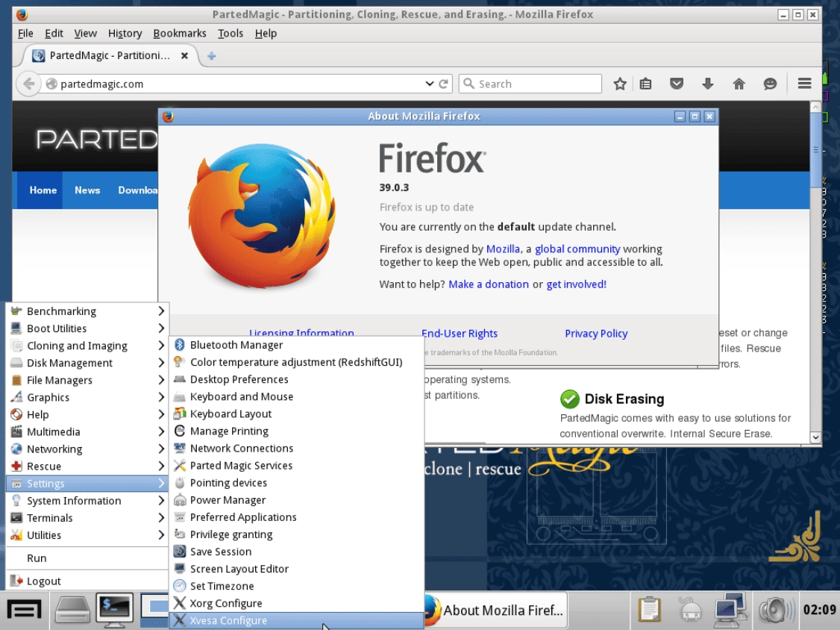Viewport: 840px width, 630px height.
Task: Launch the disk drive icon in taskbar
Action: [72, 610]
